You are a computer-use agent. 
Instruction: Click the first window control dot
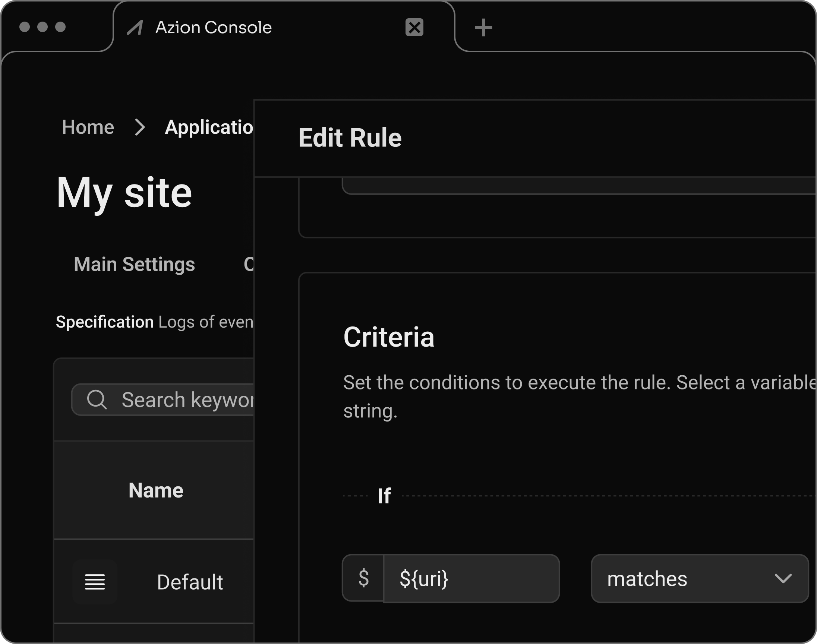[x=25, y=27]
